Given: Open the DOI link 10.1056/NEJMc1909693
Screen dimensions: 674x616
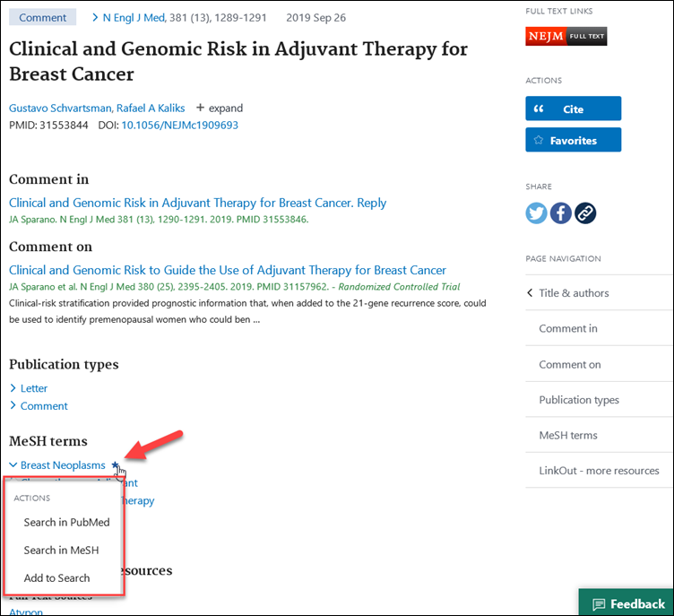Looking at the screenshot, I should click(179, 126).
